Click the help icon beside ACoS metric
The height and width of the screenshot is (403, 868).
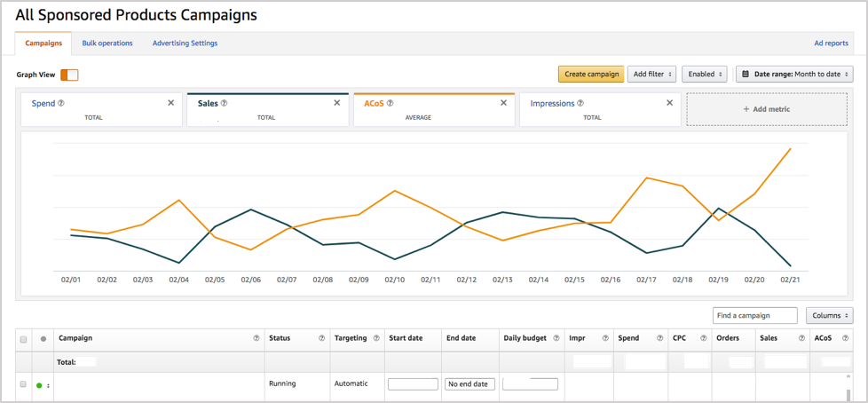click(390, 104)
